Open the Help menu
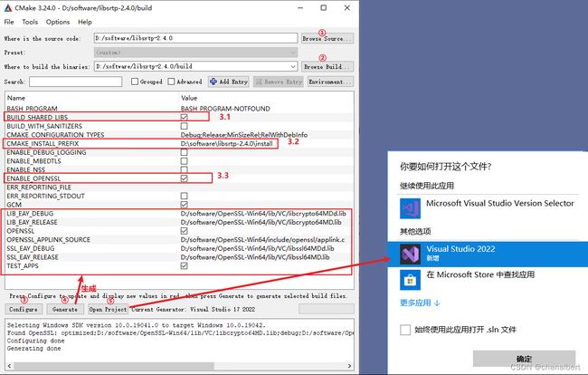 [85, 22]
